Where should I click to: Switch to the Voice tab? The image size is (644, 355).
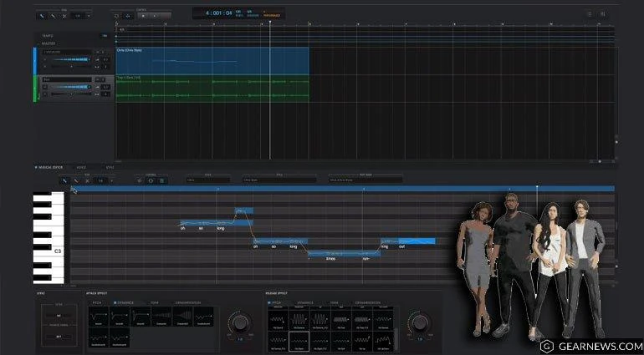pos(81,167)
